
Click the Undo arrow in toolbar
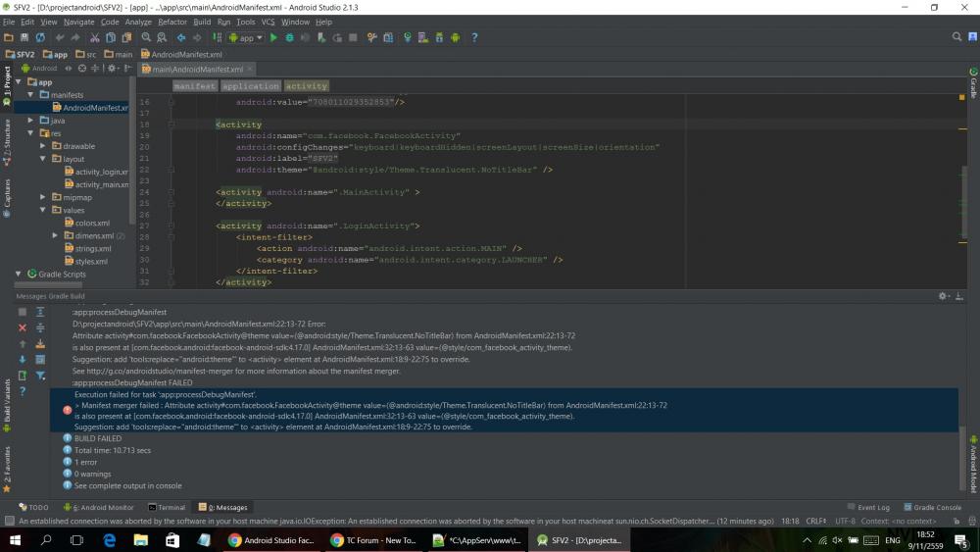(60, 37)
